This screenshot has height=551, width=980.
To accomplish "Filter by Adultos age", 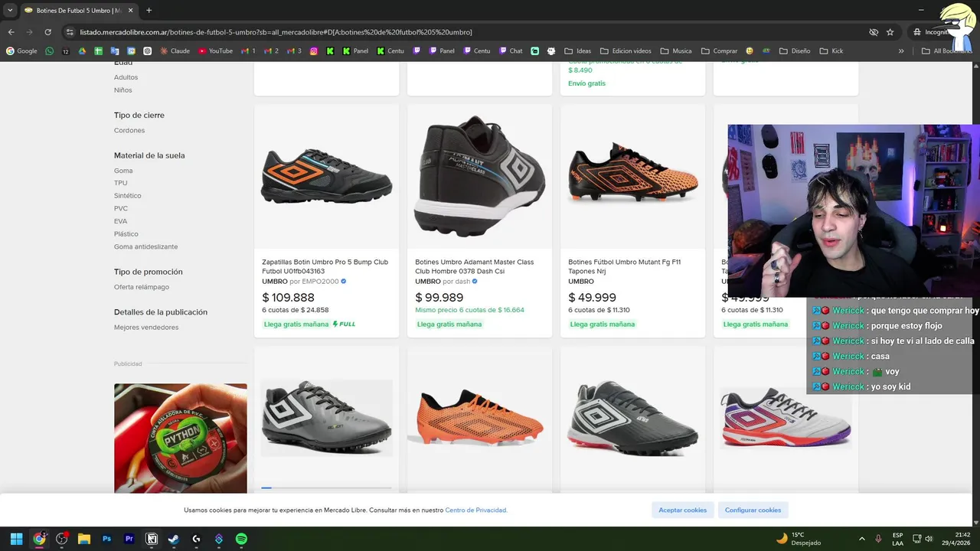I will click(x=126, y=77).
